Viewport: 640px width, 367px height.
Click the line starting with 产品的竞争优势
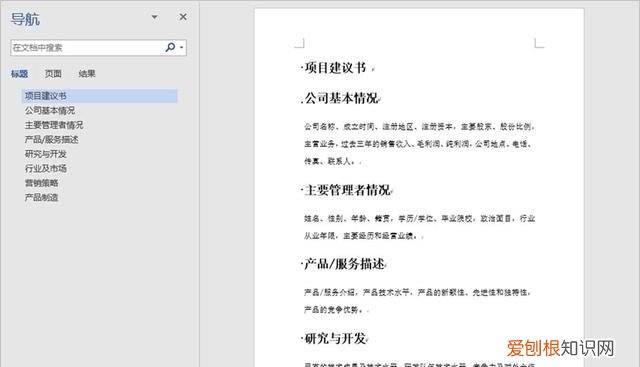[x=333, y=310]
